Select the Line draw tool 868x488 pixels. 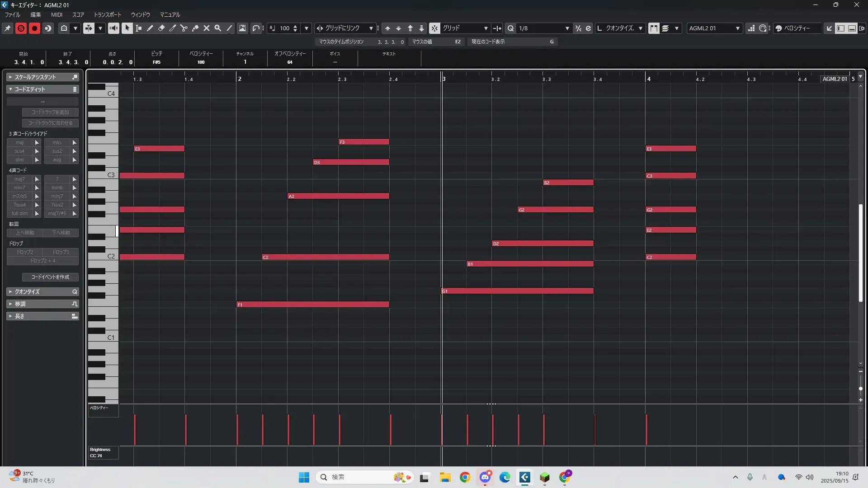pyautogui.click(x=230, y=28)
